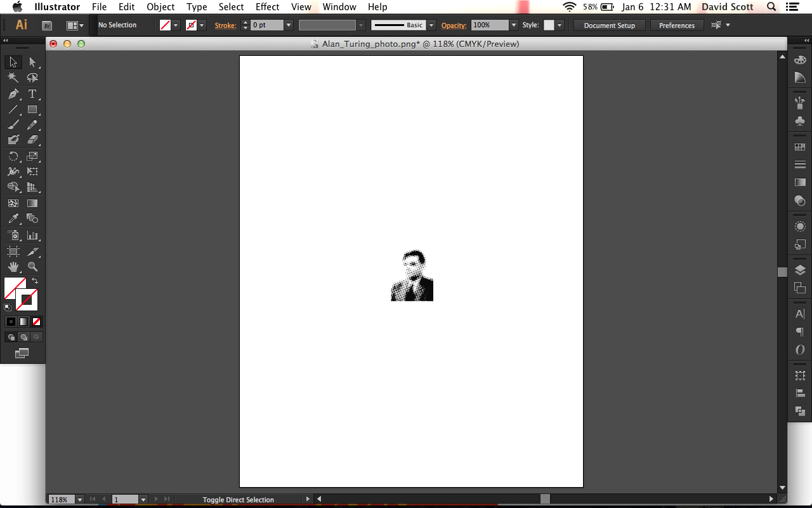Select the Line Segment tool
This screenshot has width=812, height=508.
coord(13,109)
